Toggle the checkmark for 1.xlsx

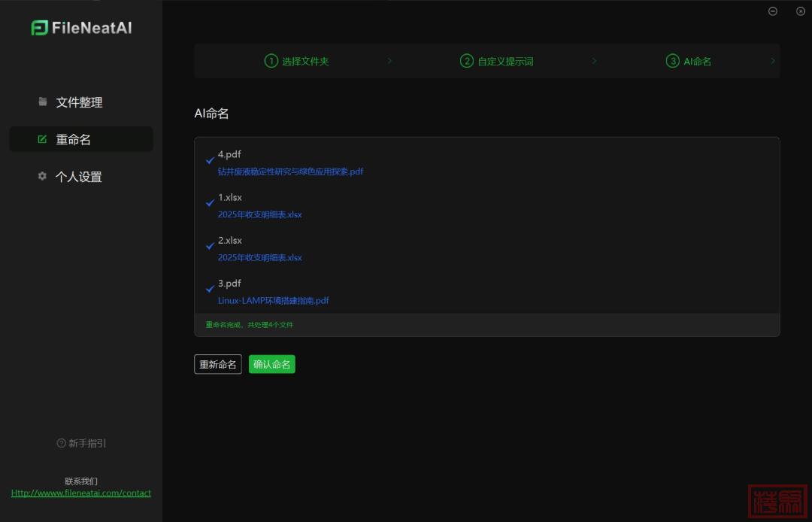211,203
